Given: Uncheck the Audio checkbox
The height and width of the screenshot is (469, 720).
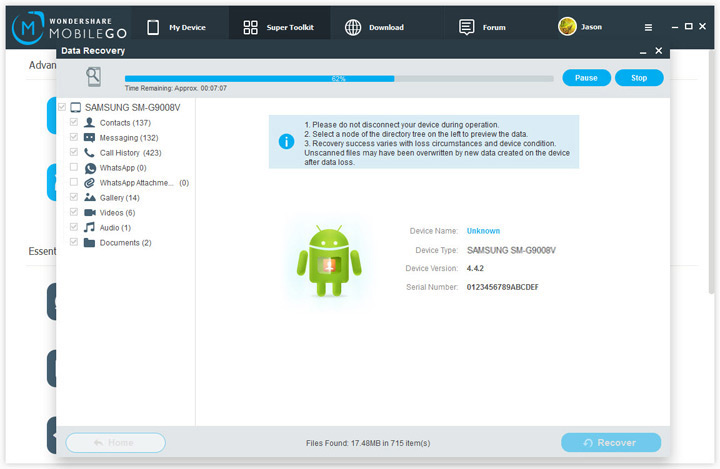Looking at the screenshot, I should click(74, 227).
